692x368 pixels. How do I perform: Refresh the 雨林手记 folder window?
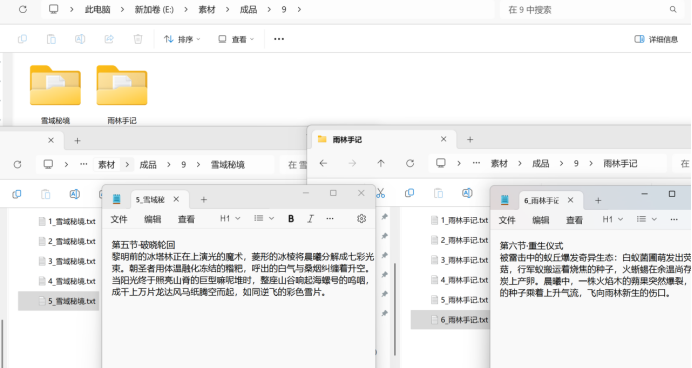pos(410,163)
